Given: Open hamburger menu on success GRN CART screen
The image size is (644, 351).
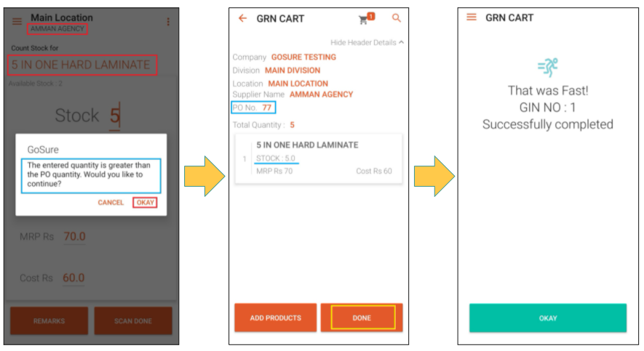Looking at the screenshot, I should pyautogui.click(x=472, y=17).
